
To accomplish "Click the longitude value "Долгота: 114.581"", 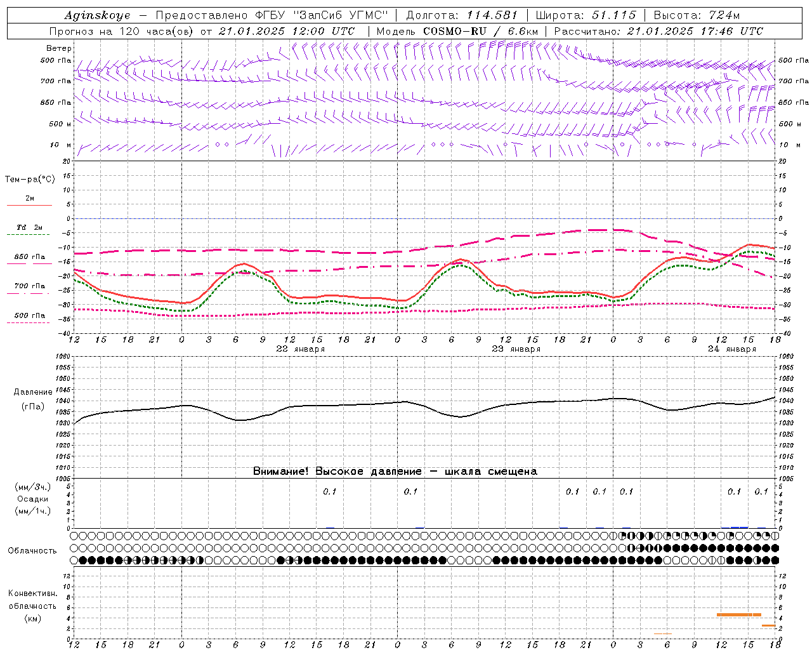I will (462, 15).
